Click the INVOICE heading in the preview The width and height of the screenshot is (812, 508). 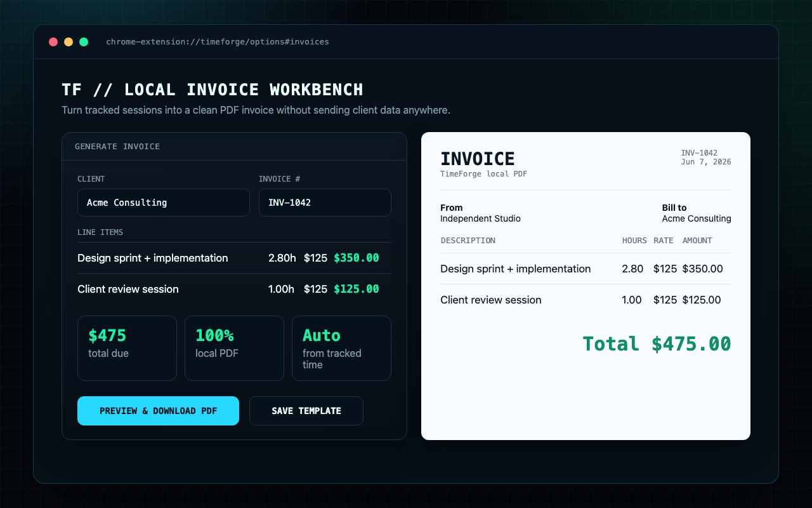(x=478, y=158)
